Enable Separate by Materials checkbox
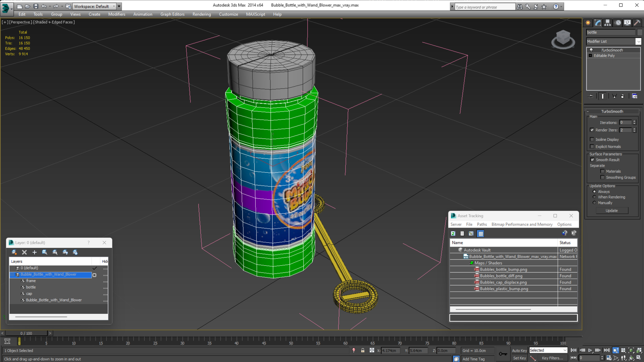The image size is (644, 362). coord(602,171)
